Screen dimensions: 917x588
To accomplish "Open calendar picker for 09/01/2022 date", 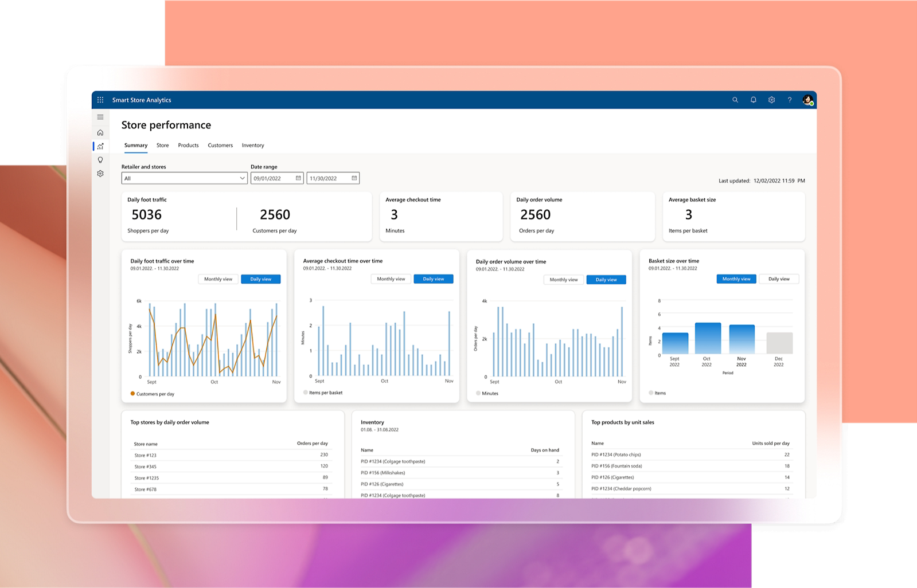I will (x=298, y=178).
